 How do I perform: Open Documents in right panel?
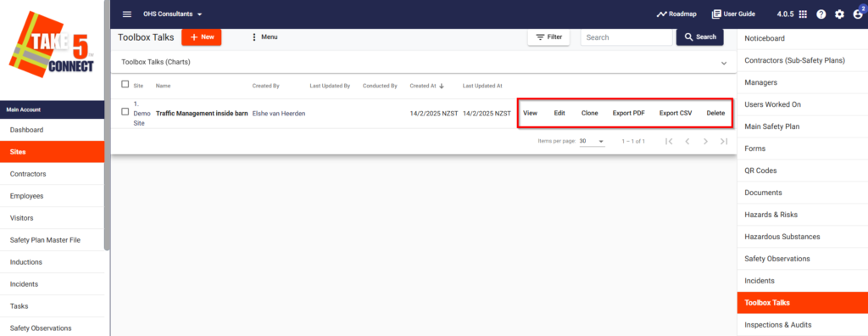tap(802, 193)
